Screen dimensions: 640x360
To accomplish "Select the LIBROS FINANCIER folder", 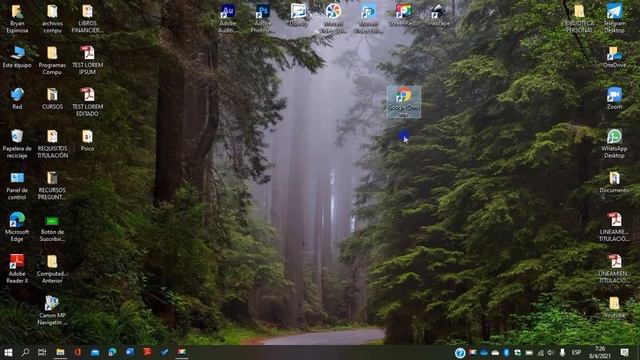I will coord(87,18).
